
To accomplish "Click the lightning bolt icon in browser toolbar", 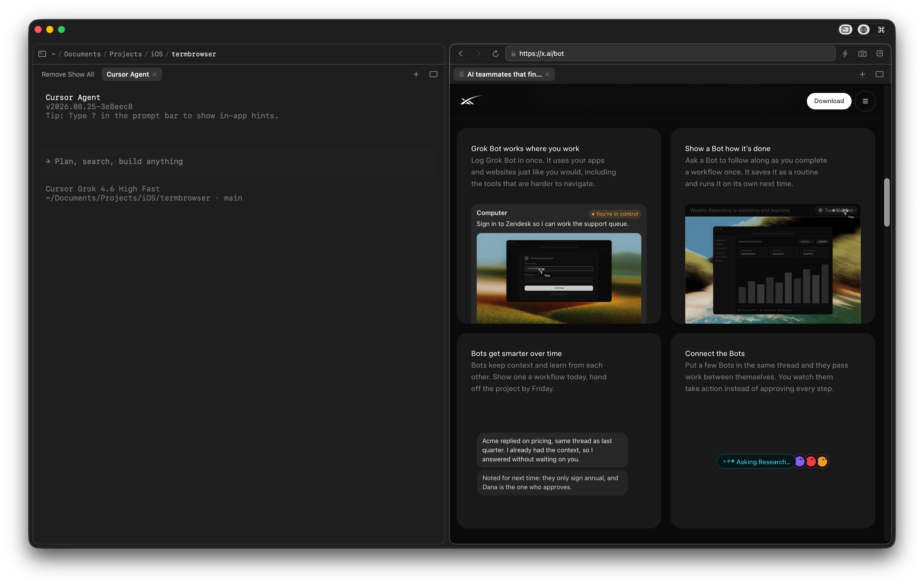I will click(845, 54).
